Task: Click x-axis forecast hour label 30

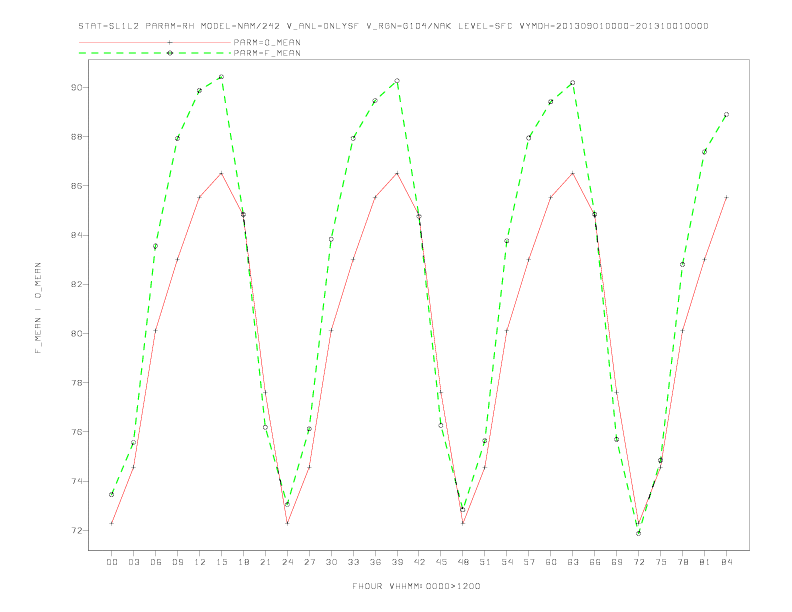Action: 331,562
